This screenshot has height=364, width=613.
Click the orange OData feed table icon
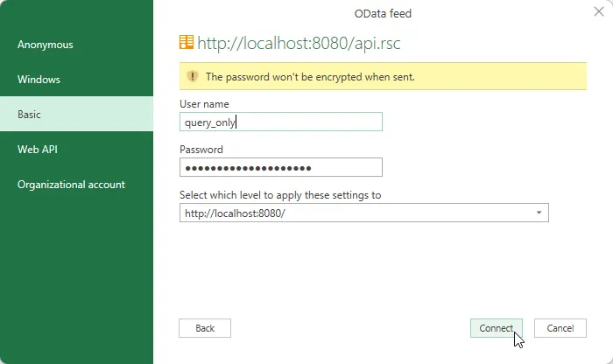[187, 42]
